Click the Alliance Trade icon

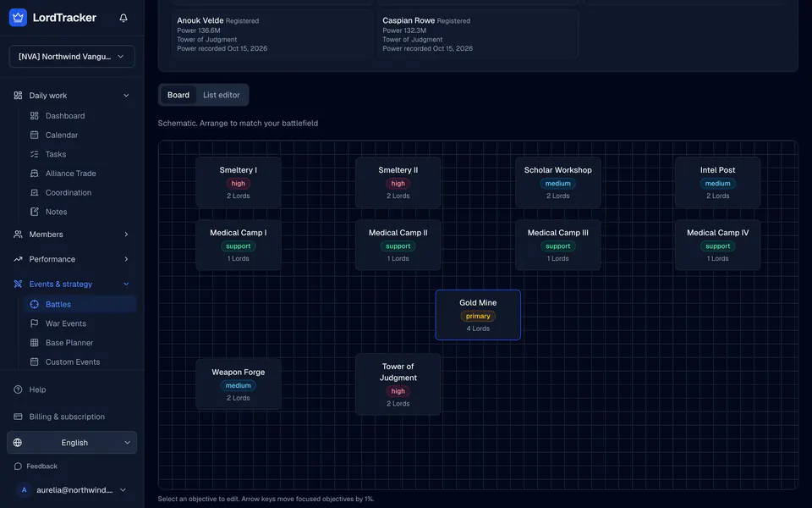tap(34, 173)
